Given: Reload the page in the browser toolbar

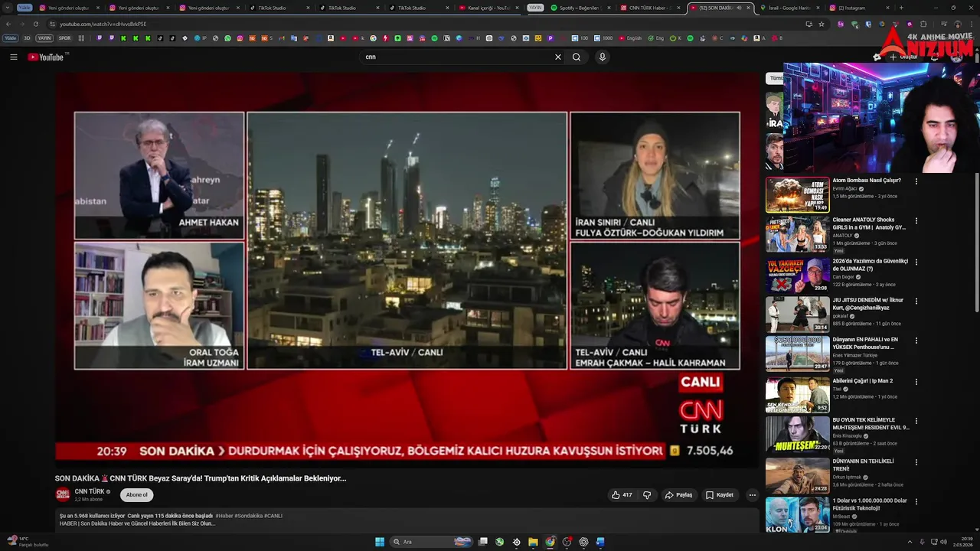Looking at the screenshot, I should tap(35, 24).
